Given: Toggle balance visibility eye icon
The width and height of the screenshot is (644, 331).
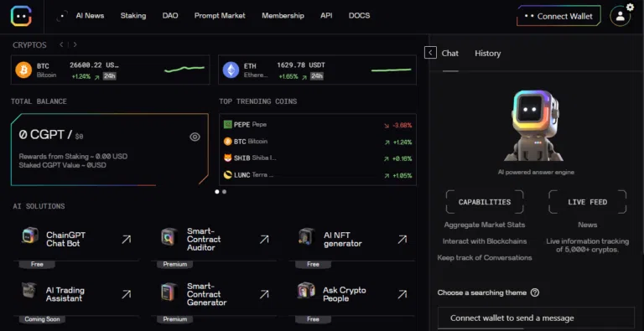Looking at the screenshot, I should pos(195,137).
